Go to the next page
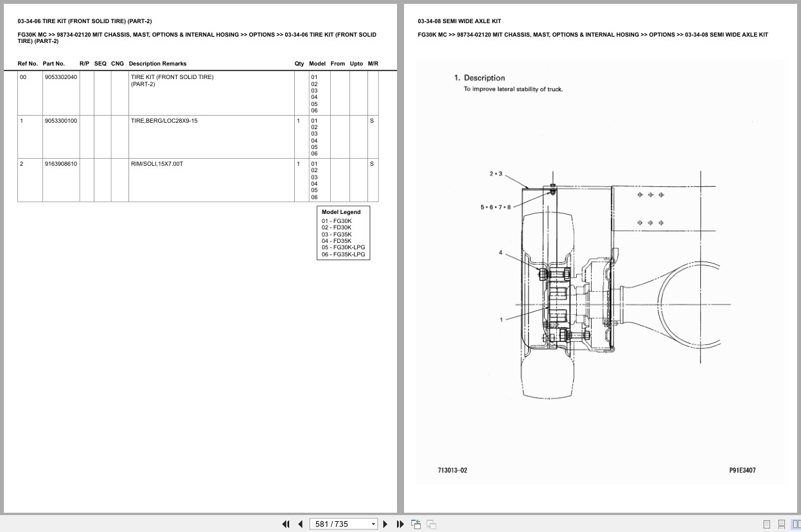This screenshot has height=532, width=801. (385, 524)
